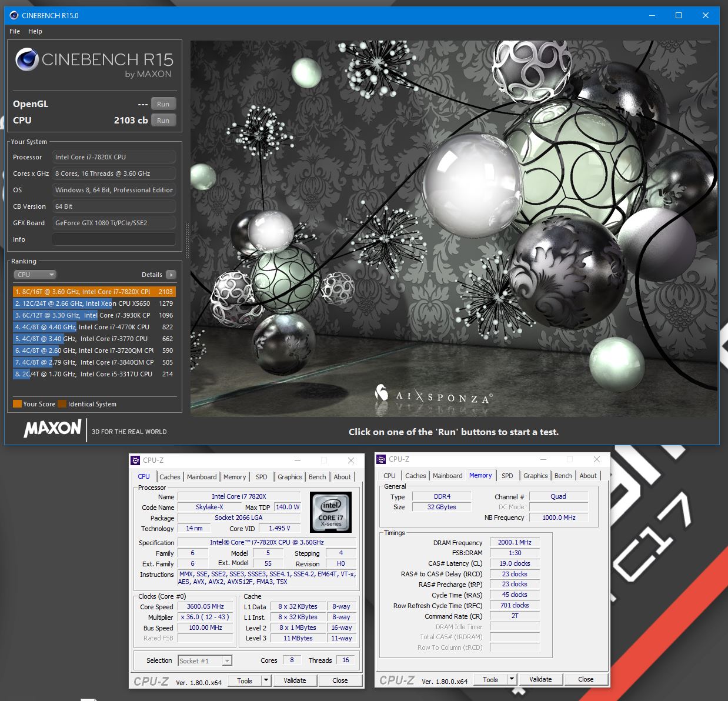This screenshot has height=701, width=728.
Task: Open About tab in left CPU-Z
Action: (342, 477)
